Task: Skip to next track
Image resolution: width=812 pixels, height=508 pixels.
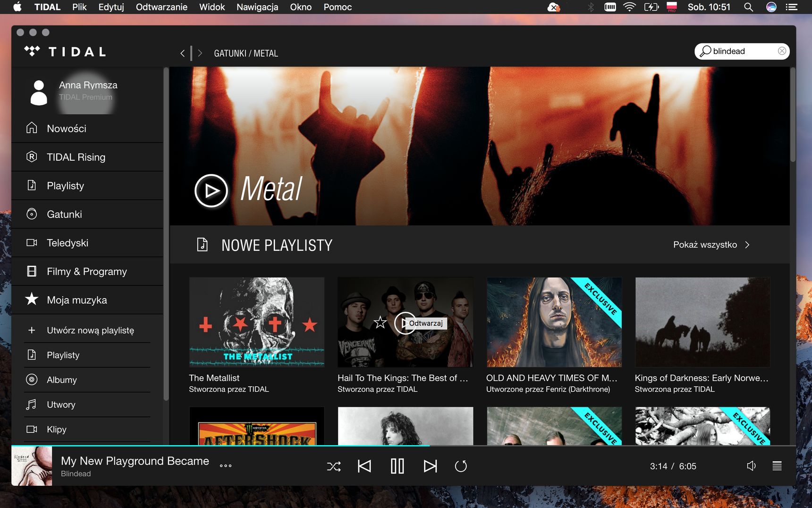Action: point(430,466)
